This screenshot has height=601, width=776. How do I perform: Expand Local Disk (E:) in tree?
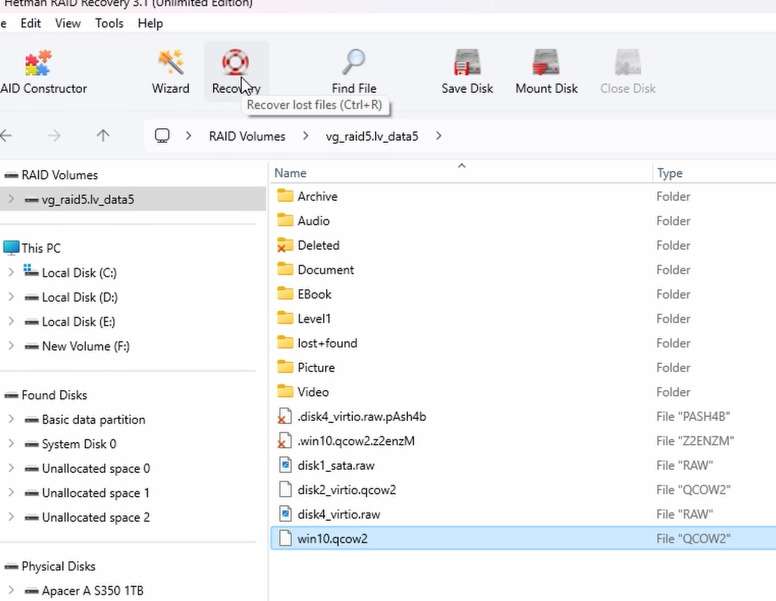pyautogui.click(x=11, y=321)
